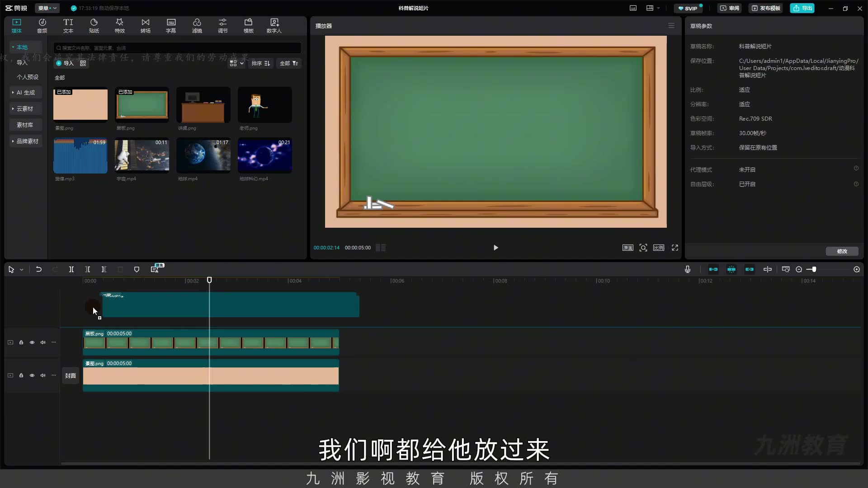Image resolution: width=868 pixels, height=488 pixels.
Task: Click the smart subtitle removal icon
Action: 155,269
